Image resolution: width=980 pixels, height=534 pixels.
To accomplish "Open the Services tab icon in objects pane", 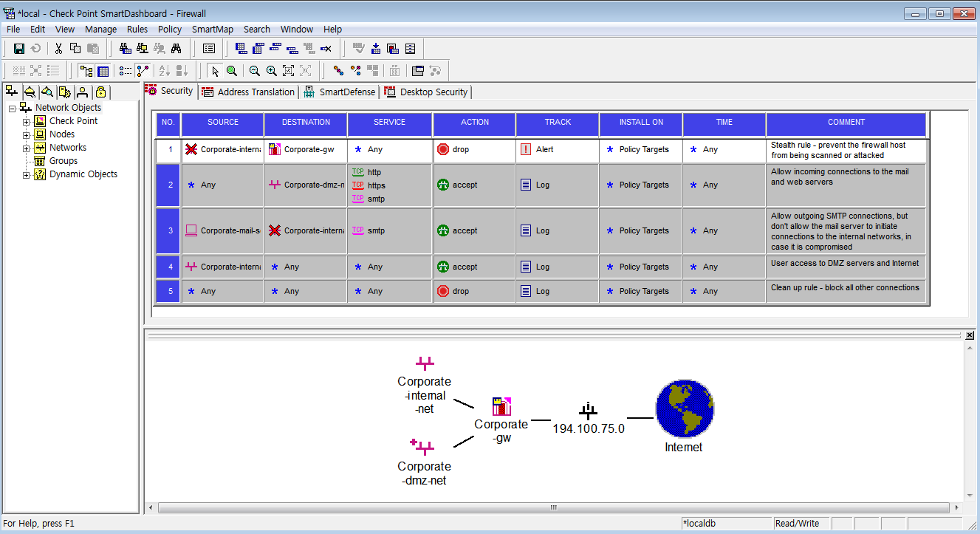I will pos(30,92).
